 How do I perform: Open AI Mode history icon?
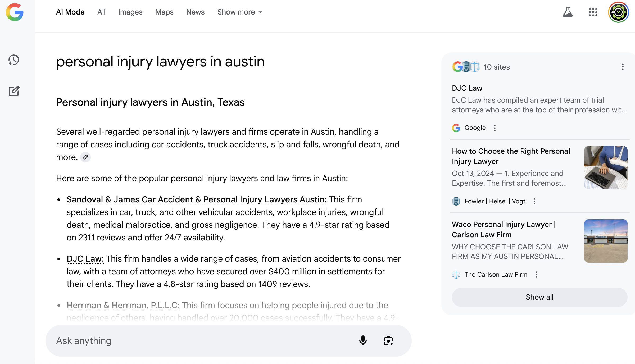coord(14,60)
